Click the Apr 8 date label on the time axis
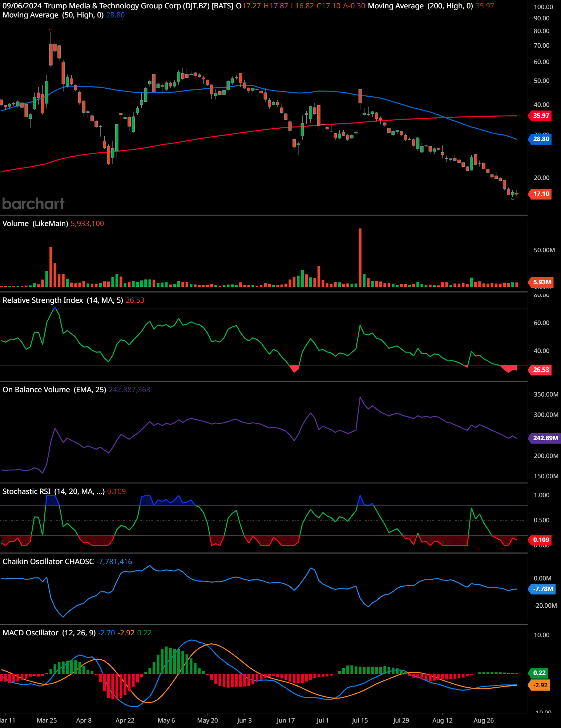Viewport: 561px width, 728px height. (84, 720)
